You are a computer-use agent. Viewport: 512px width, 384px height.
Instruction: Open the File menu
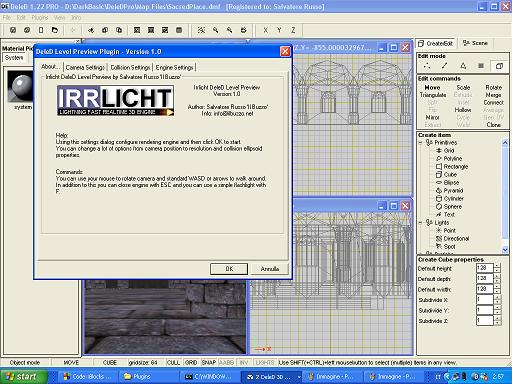pyautogui.click(x=7, y=17)
